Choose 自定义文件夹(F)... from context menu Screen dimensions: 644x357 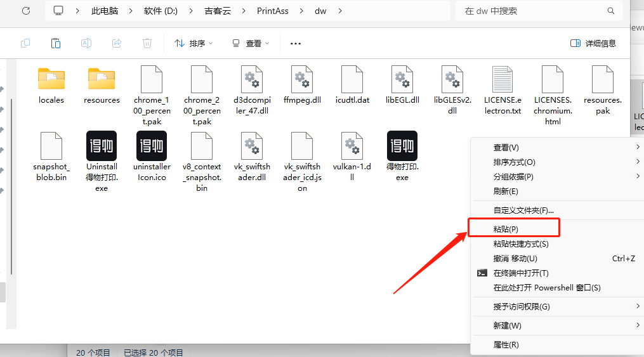(x=558, y=210)
